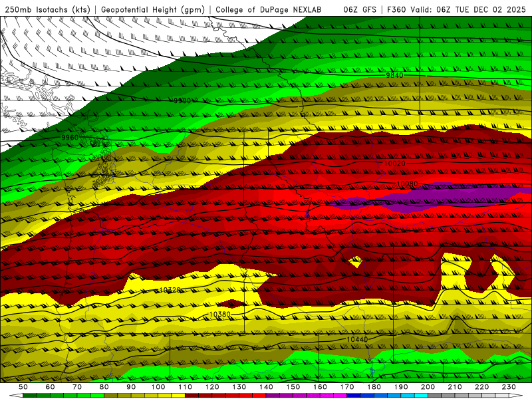
Task: Click the 9900 height contour label
Action: [182, 101]
